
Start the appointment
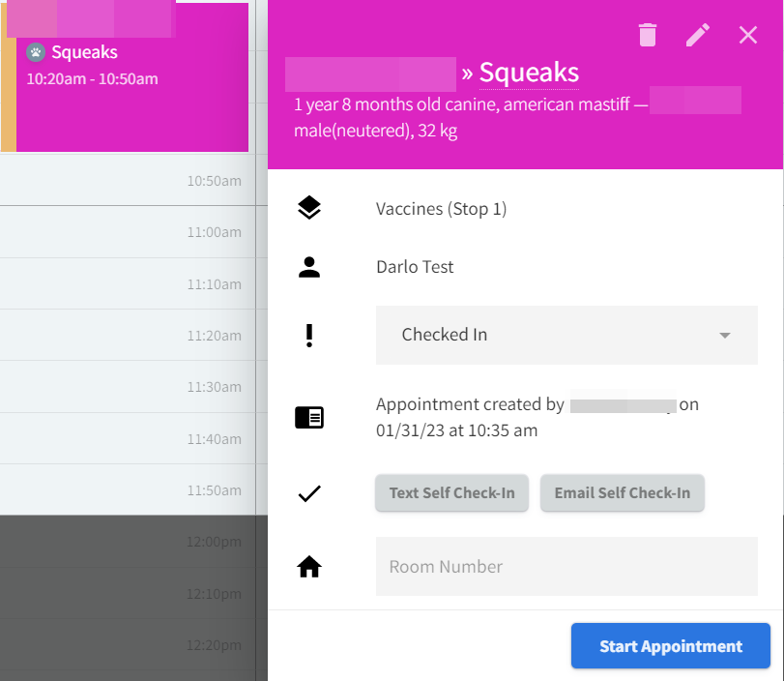pyautogui.click(x=671, y=645)
